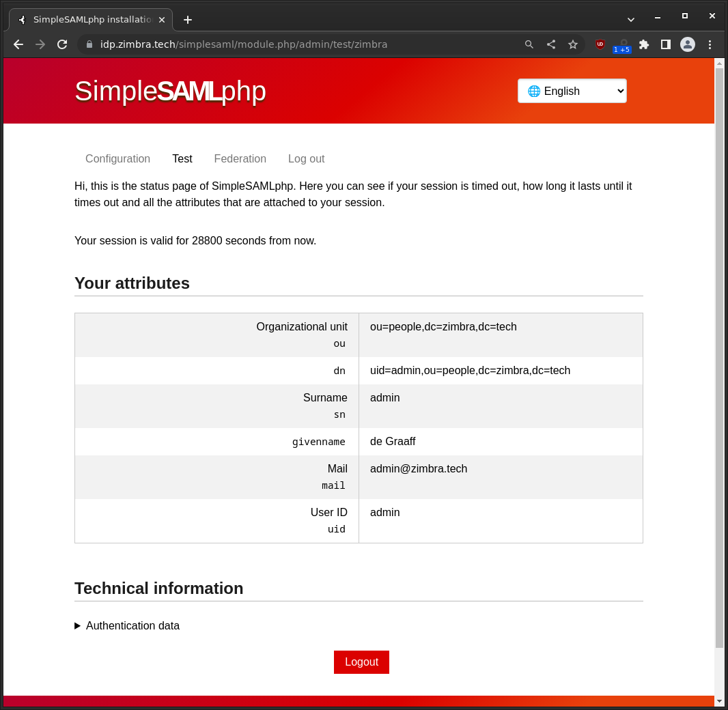Click the User ID value admin

point(385,512)
